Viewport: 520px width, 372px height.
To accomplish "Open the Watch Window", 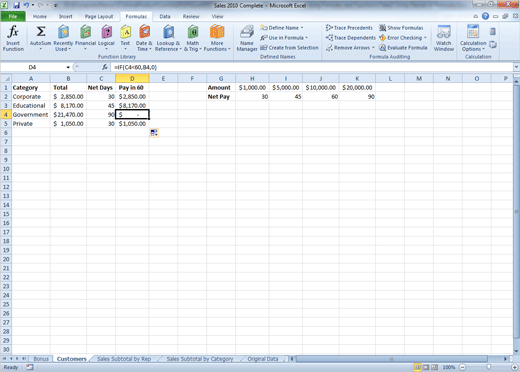I will (x=444, y=38).
